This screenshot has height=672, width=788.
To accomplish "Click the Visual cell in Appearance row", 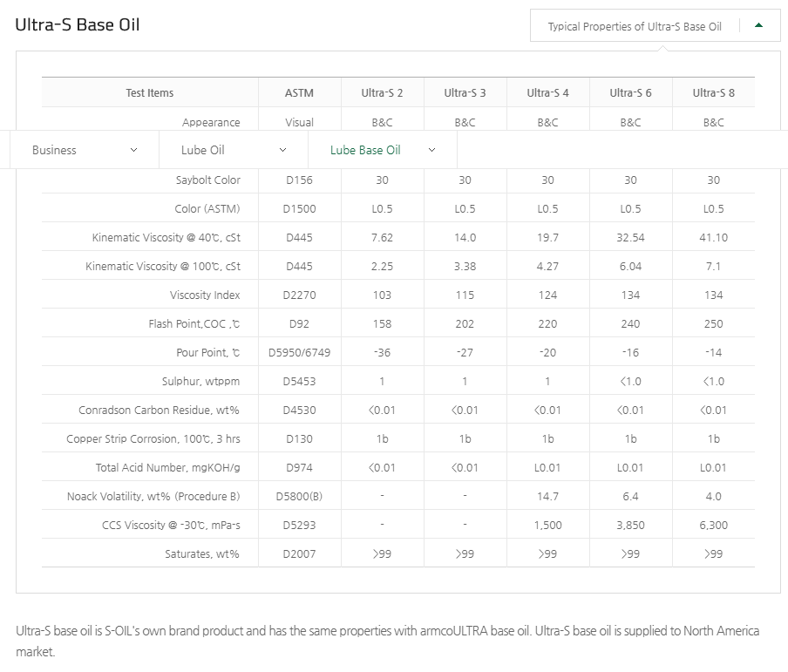I will click(299, 122).
